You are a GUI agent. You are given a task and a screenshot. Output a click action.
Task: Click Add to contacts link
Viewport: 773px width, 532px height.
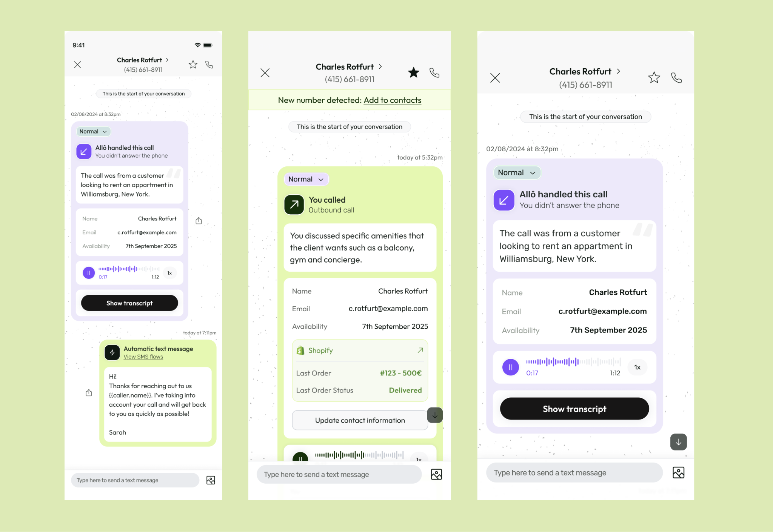click(x=393, y=99)
